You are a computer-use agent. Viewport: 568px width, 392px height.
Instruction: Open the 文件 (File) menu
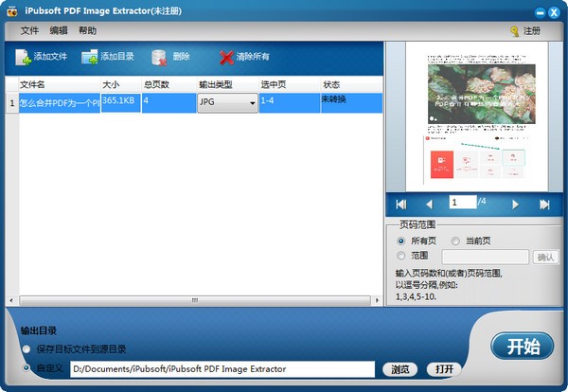(29, 31)
